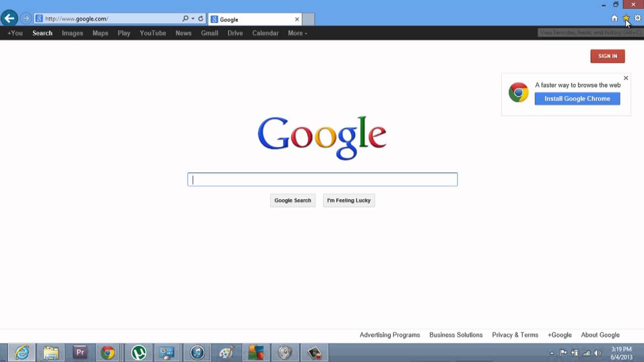The height and width of the screenshot is (362, 644).
Task: Refresh the page with the reload icon
Action: [201, 19]
